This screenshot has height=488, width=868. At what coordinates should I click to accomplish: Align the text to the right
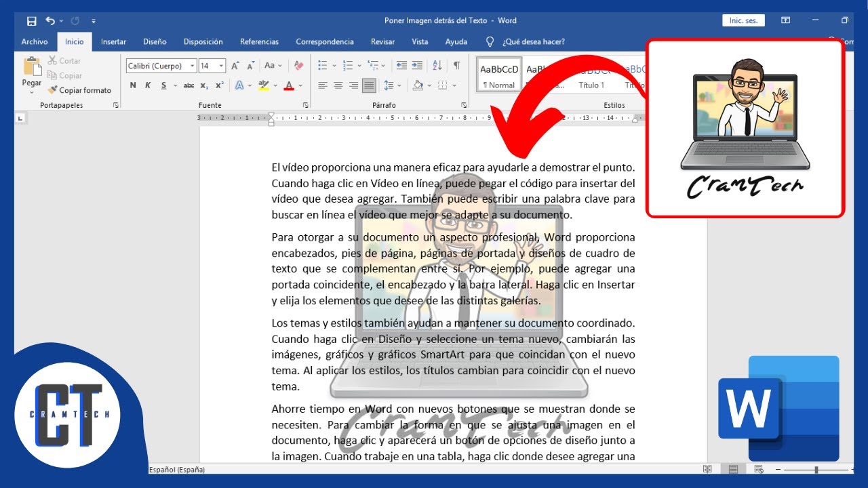pos(353,85)
